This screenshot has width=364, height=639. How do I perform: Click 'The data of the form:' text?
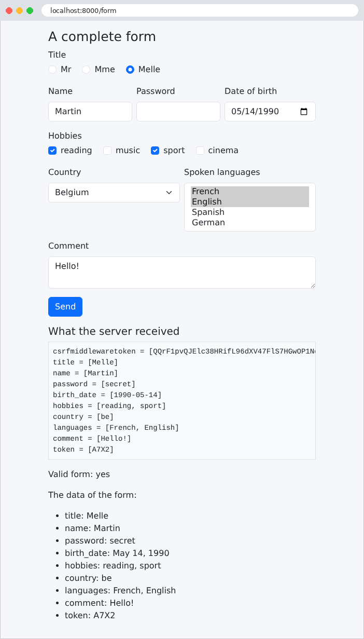92,495
